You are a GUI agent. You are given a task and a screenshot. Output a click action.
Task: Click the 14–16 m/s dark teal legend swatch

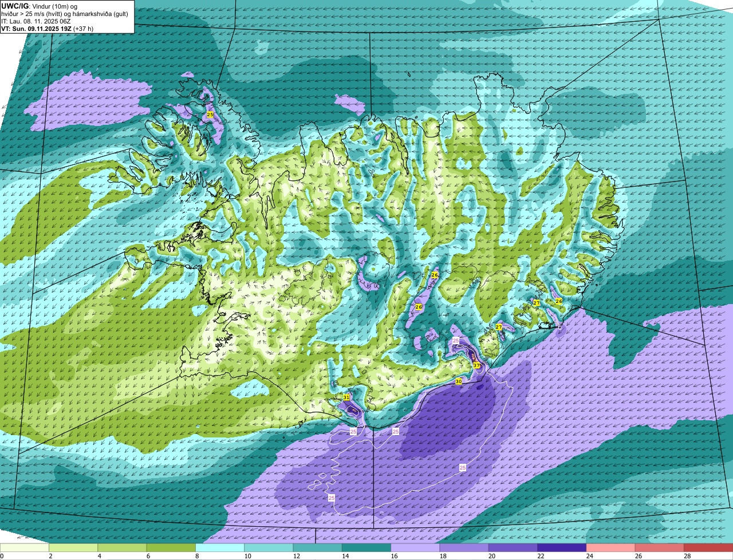[x=366, y=547]
